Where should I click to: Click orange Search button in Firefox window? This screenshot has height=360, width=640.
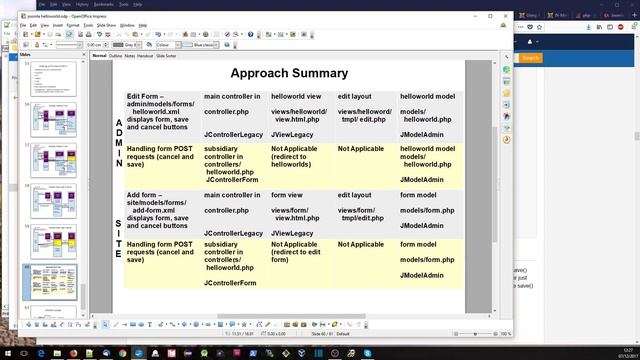531,58
